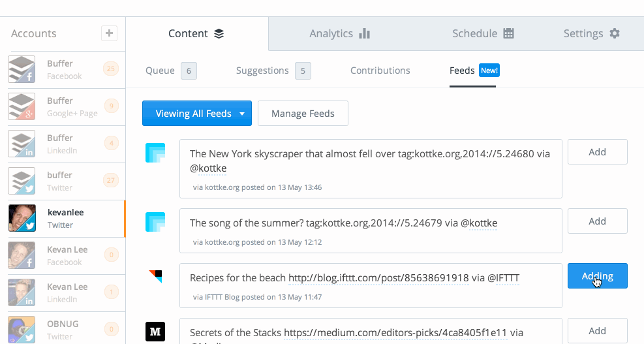Add the song of the summer post

tap(597, 221)
